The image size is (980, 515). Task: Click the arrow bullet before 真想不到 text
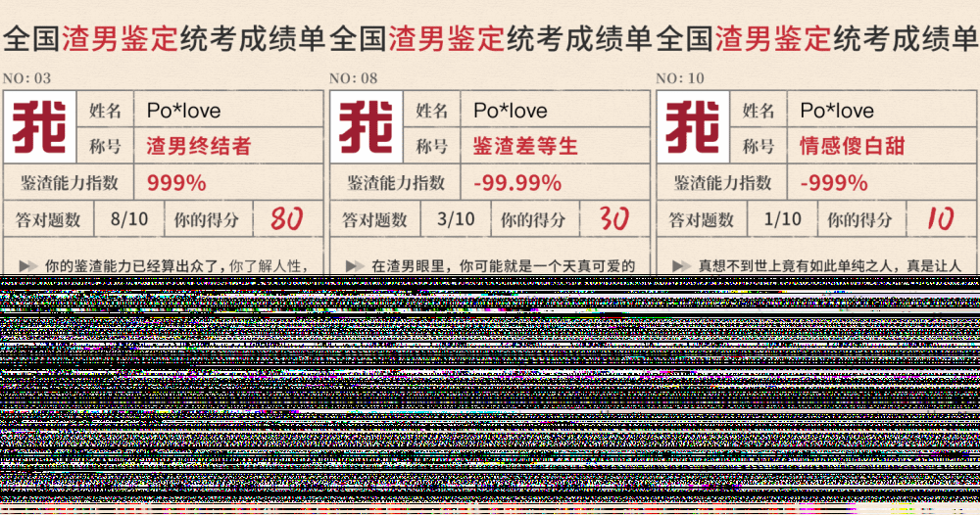[681, 265]
